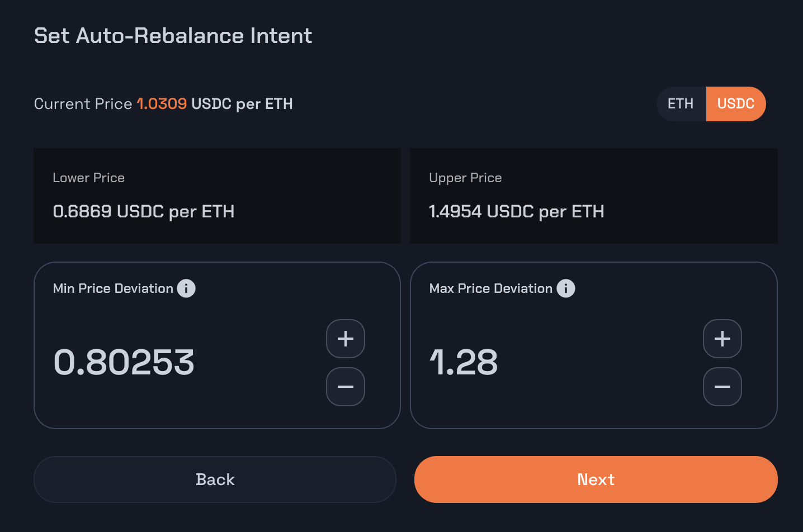
Task: Select the Upper Price box
Action: (594, 196)
